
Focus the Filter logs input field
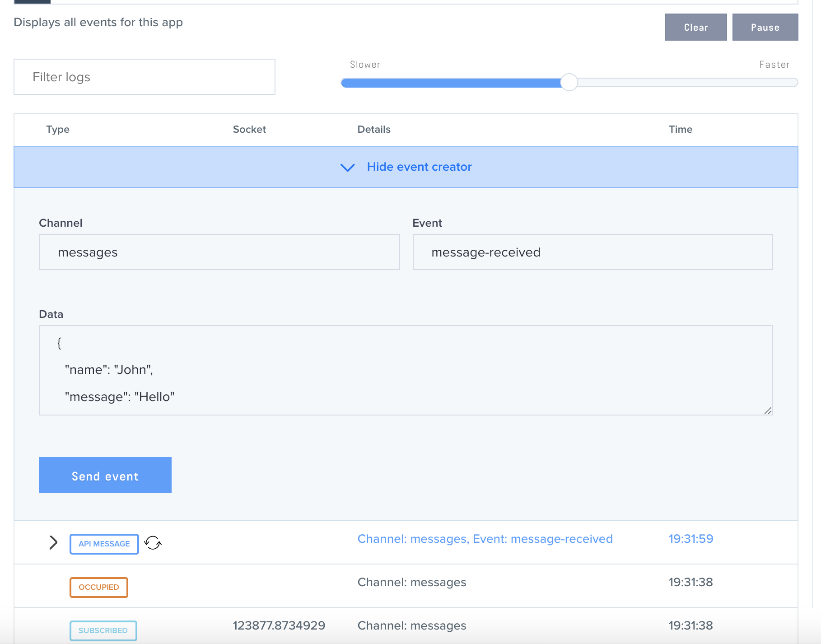point(145,77)
